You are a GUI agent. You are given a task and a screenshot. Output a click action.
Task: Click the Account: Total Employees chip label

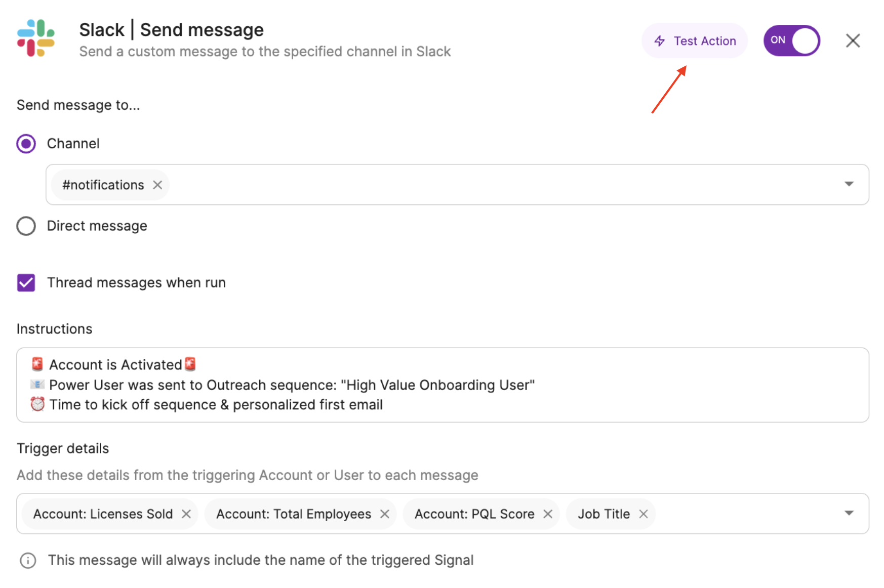tap(294, 514)
